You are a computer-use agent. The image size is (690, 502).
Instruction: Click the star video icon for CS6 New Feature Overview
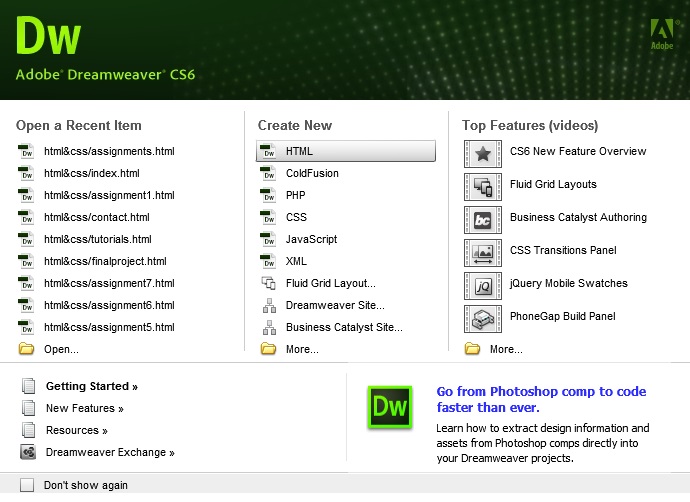483,154
